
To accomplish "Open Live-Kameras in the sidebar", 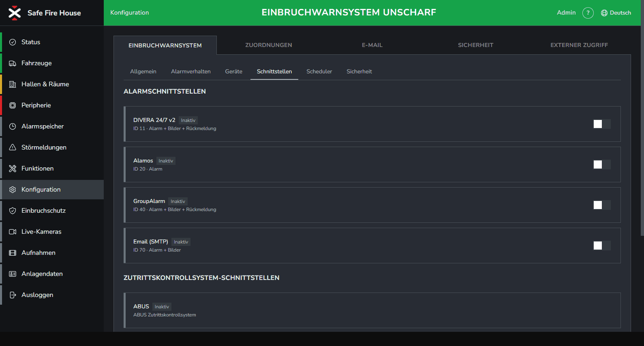I will coord(52,232).
